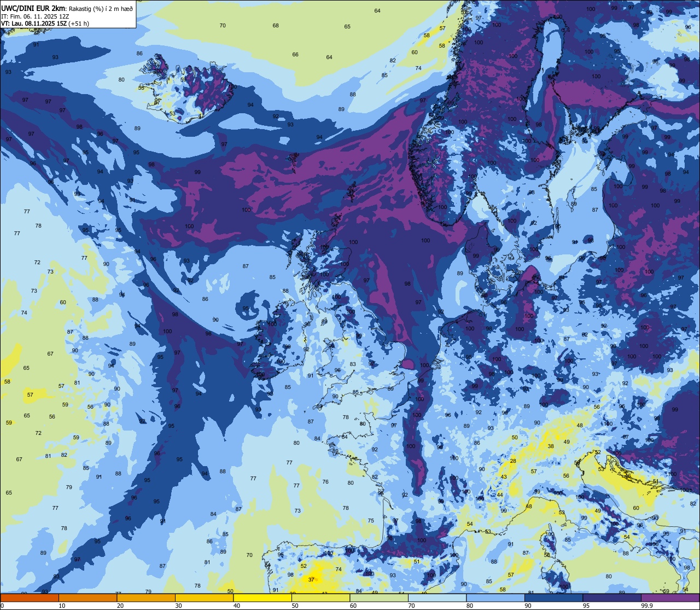
Task: Click the 10 tick label on the color scale
Action: [x=62, y=606]
